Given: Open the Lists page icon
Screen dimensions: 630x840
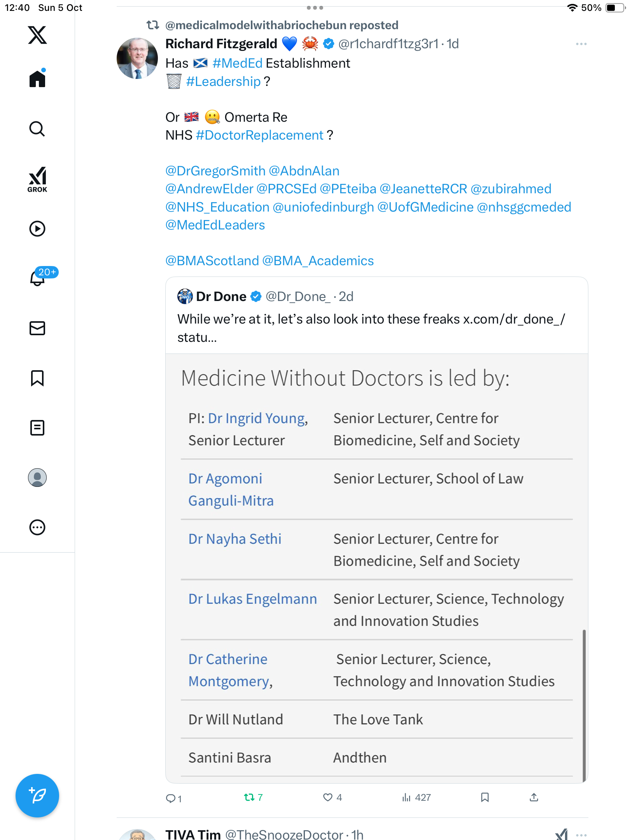Looking at the screenshot, I should (x=37, y=428).
